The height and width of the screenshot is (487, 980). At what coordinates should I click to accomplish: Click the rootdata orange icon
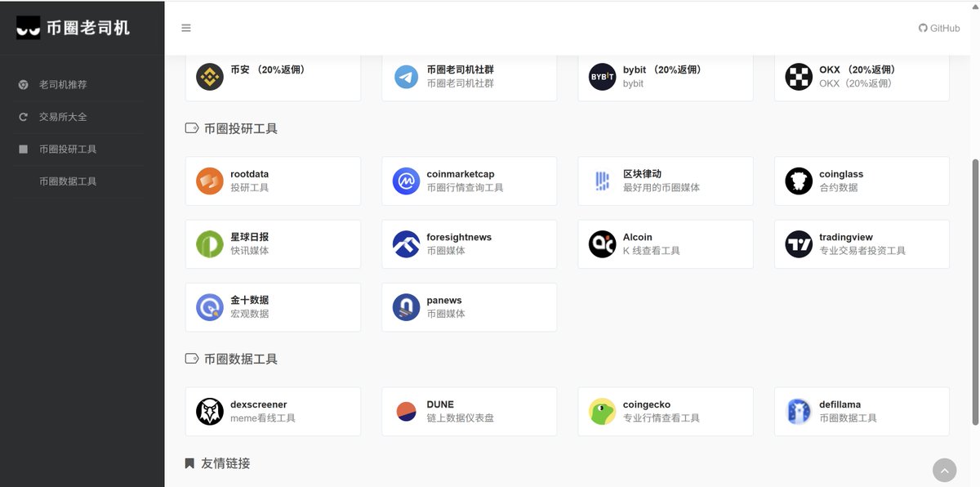point(210,181)
